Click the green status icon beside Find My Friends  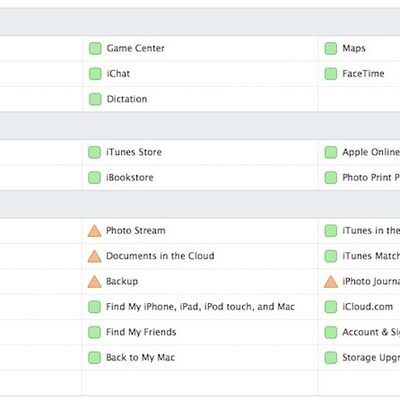click(94, 332)
